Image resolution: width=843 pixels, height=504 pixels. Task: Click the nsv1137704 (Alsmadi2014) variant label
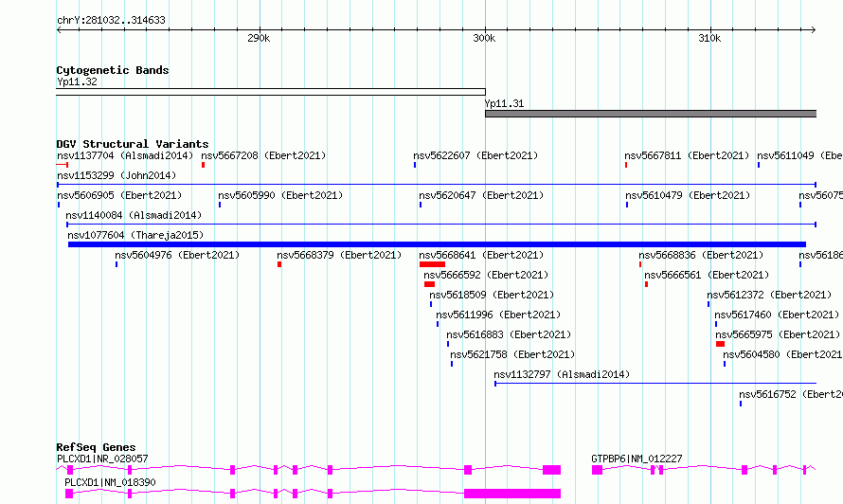coord(125,155)
